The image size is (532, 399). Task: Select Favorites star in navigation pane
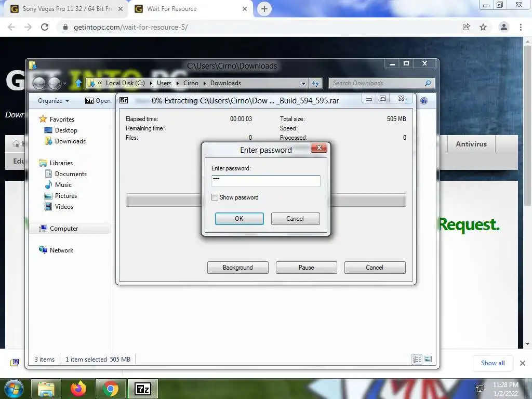(43, 119)
